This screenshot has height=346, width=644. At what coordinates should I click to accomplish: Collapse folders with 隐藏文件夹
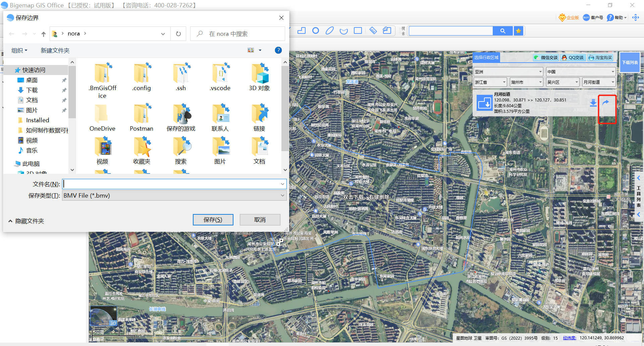26,221
